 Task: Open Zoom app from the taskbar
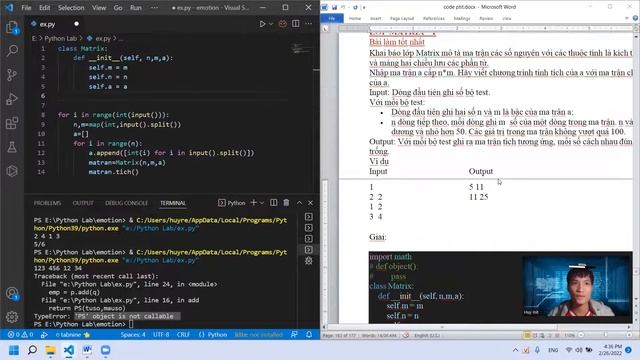[x=106, y=350]
